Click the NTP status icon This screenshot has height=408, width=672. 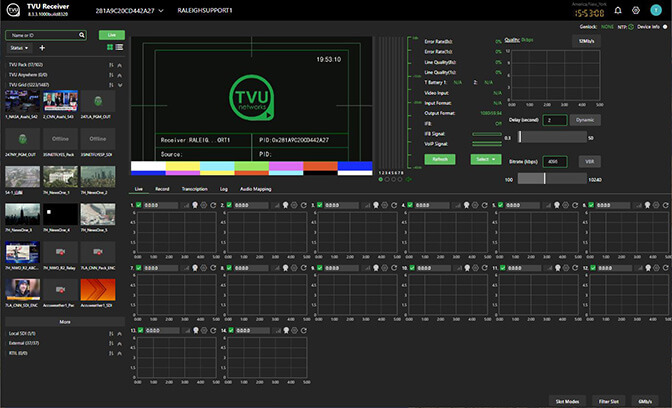pos(631,27)
